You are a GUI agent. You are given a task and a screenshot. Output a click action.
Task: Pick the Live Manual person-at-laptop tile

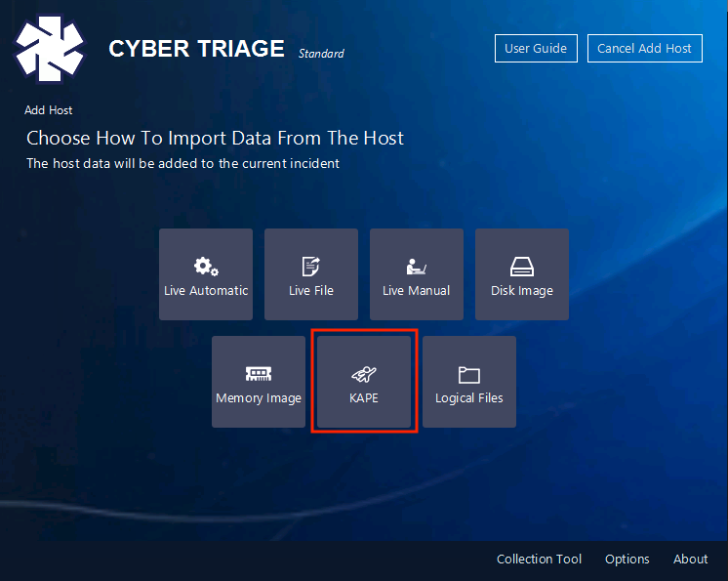[417, 274]
